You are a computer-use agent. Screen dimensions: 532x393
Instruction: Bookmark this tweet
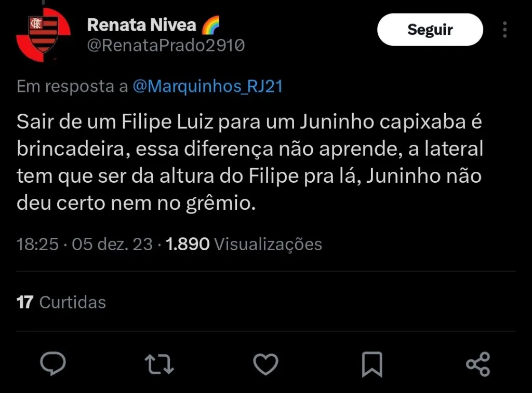coord(372,364)
